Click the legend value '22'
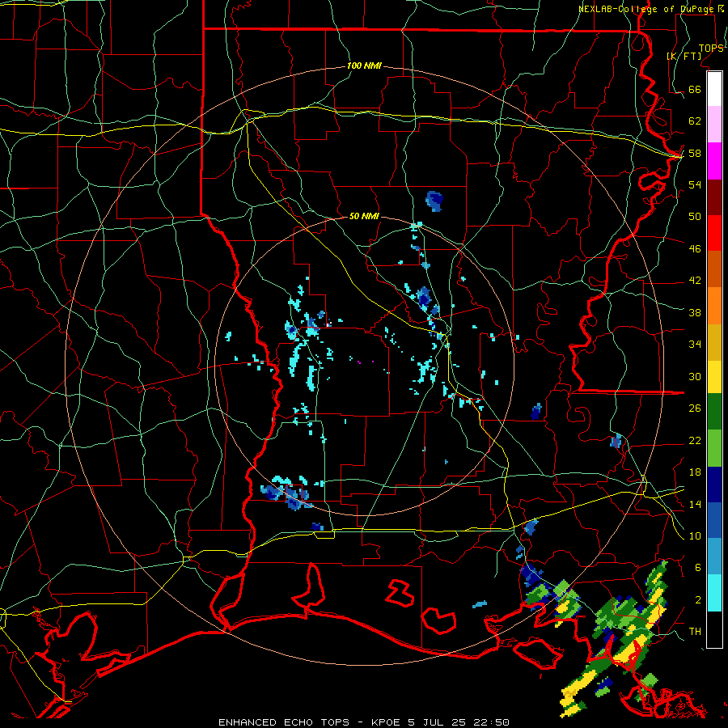This screenshot has height=728, width=728. point(695,440)
